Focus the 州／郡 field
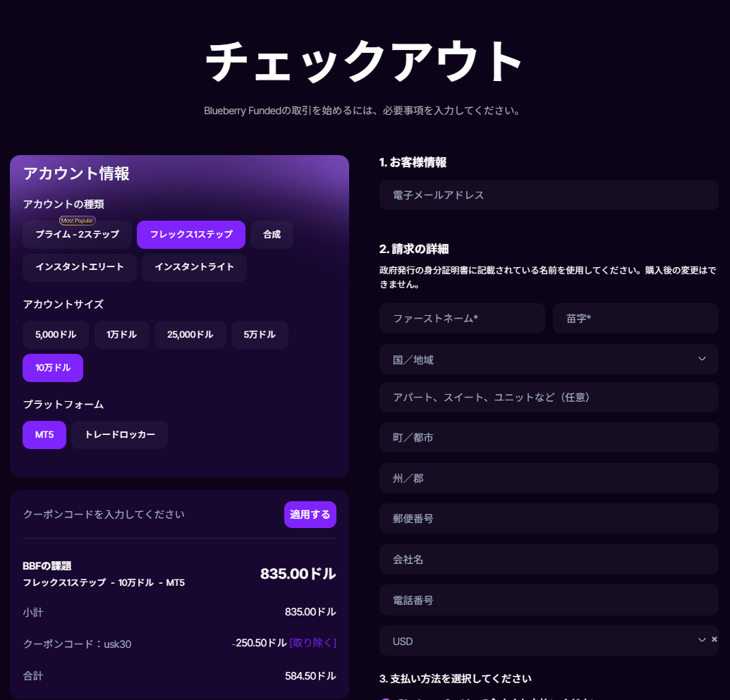This screenshot has width=730, height=700. point(549,479)
